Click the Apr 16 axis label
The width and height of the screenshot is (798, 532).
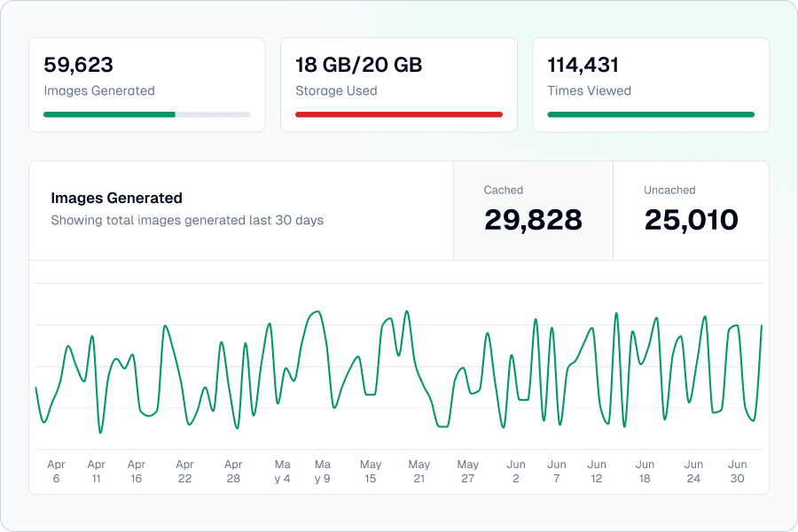(x=137, y=472)
